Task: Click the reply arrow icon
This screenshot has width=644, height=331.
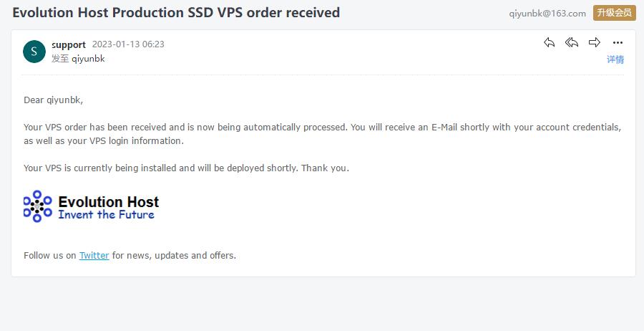Action: click(x=549, y=42)
